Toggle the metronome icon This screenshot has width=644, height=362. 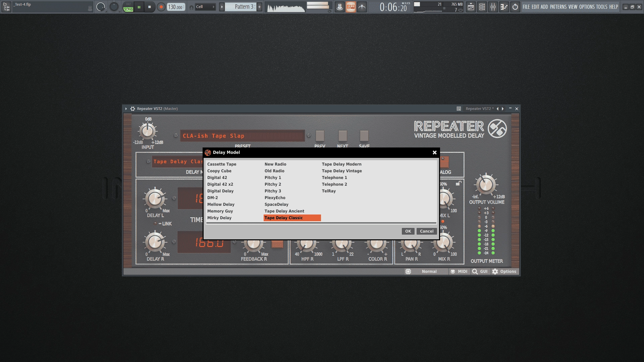pyautogui.click(x=340, y=7)
